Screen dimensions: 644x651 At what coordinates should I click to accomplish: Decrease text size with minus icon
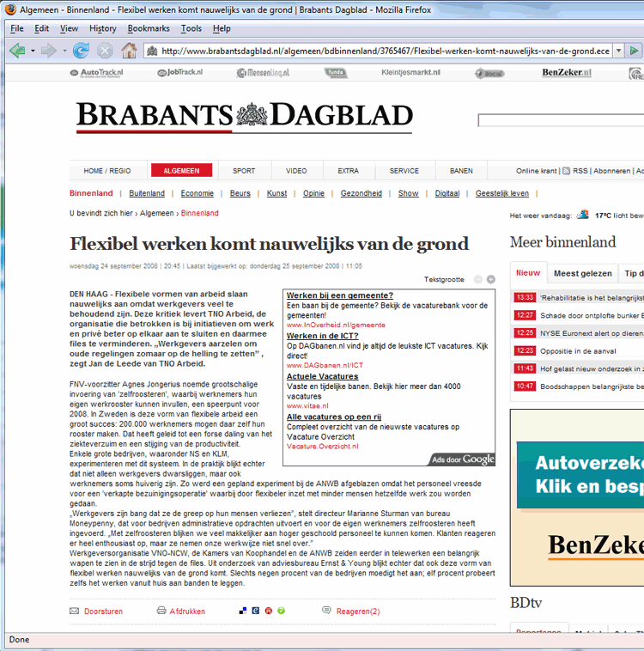478,279
